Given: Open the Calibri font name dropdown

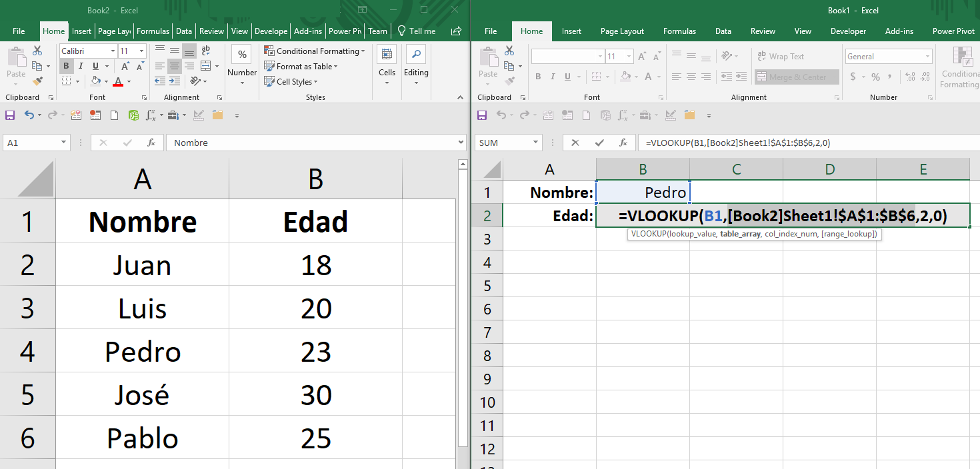Looking at the screenshot, I should pos(112,51).
